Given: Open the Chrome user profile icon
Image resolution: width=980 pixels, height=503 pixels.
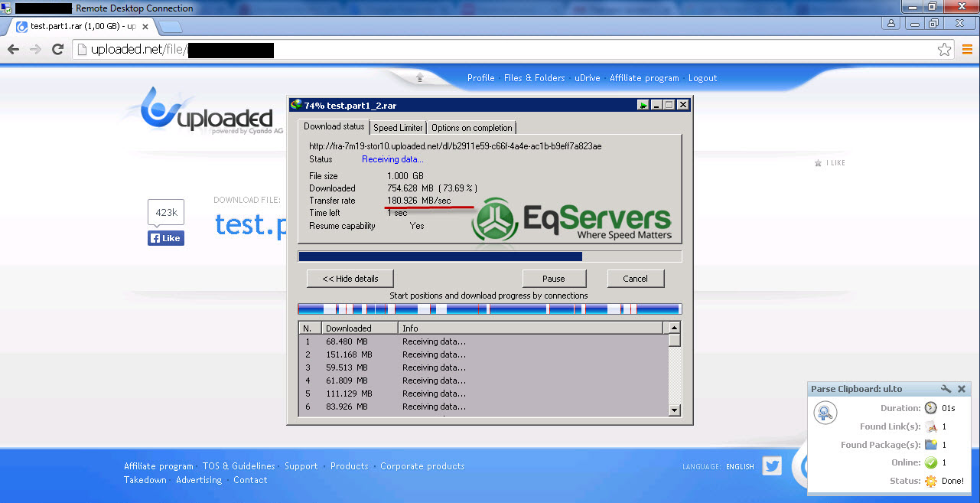Looking at the screenshot, I should (x=892, y=24).
